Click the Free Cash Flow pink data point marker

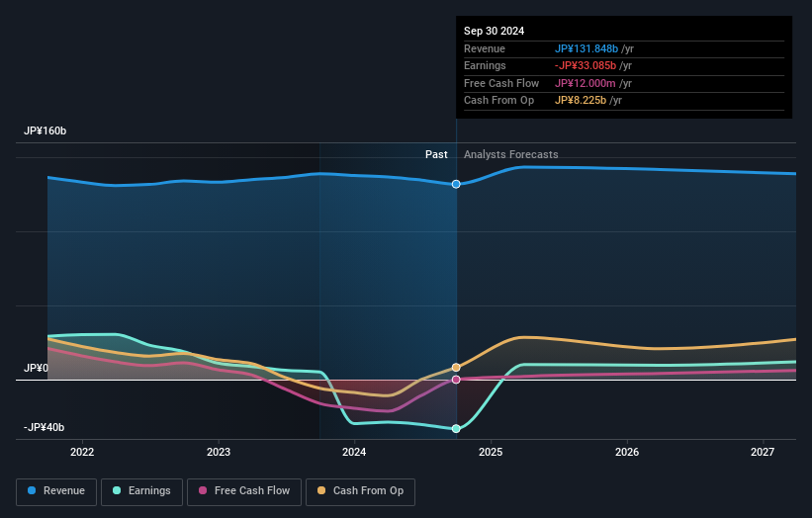click(x=456, y=380)
